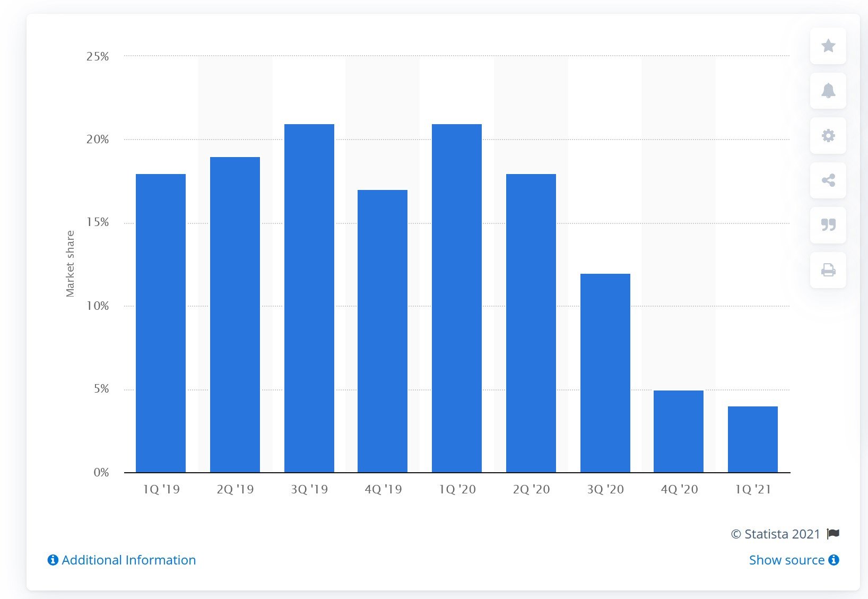Click info icon before Additional Information
The height and width of the screenshot is (599, 868).
coord(53,560)
